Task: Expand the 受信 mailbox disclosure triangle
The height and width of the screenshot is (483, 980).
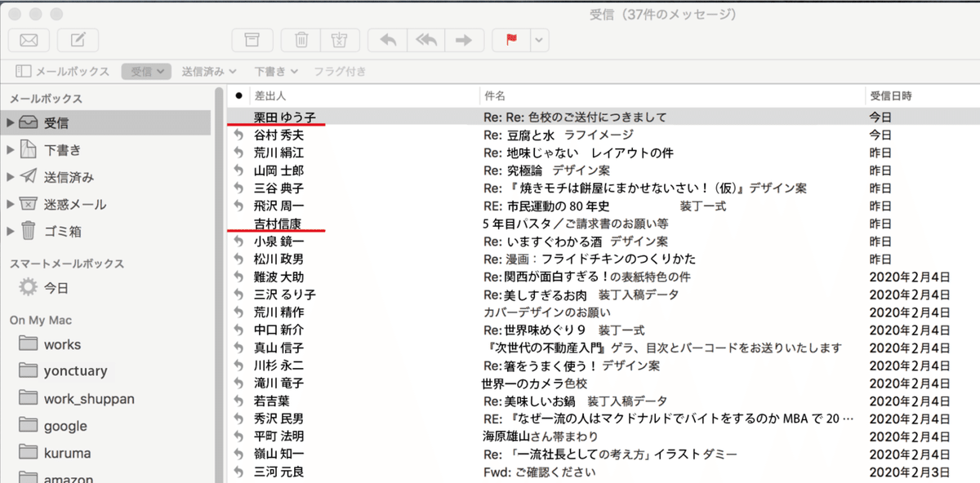Action: tap(11, 123)
